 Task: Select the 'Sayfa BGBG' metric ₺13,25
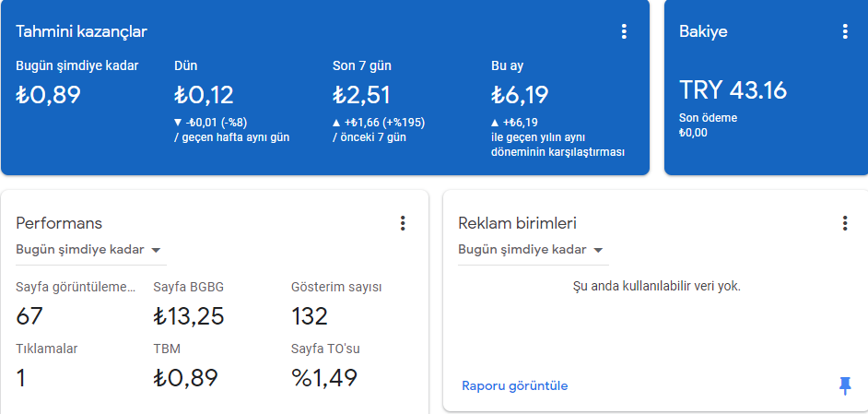coord(189,316)
